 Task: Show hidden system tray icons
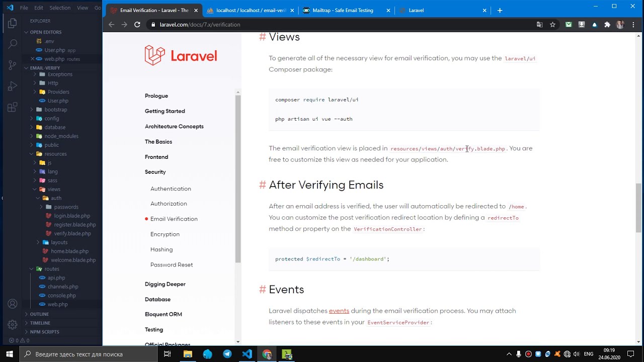click(x=509, y=354)
